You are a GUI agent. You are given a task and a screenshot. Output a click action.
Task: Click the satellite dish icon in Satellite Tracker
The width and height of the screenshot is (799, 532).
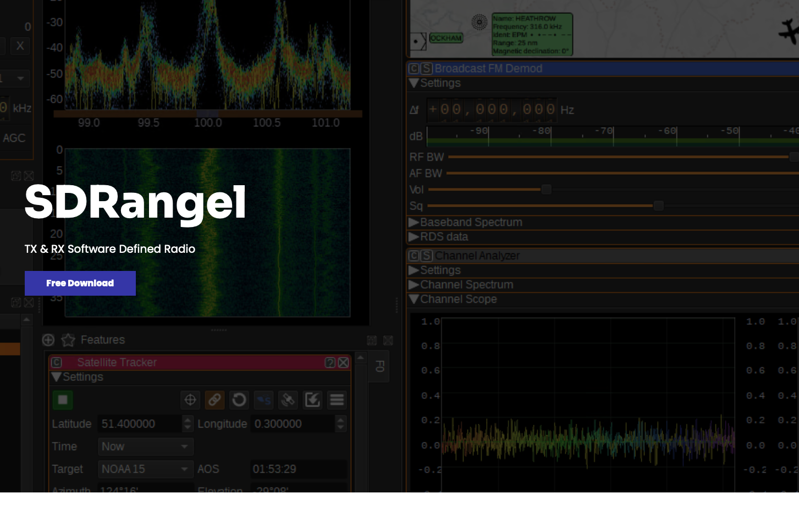point(288,400)
